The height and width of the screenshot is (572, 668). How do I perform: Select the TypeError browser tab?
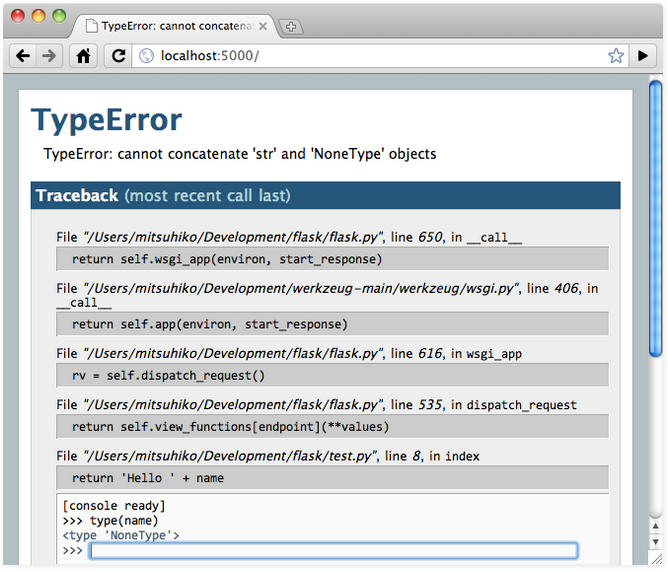tap(170, 26)
